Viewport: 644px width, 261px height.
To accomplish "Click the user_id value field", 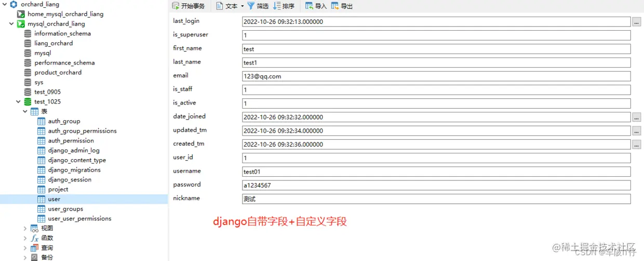I will [x=436, y=158].
